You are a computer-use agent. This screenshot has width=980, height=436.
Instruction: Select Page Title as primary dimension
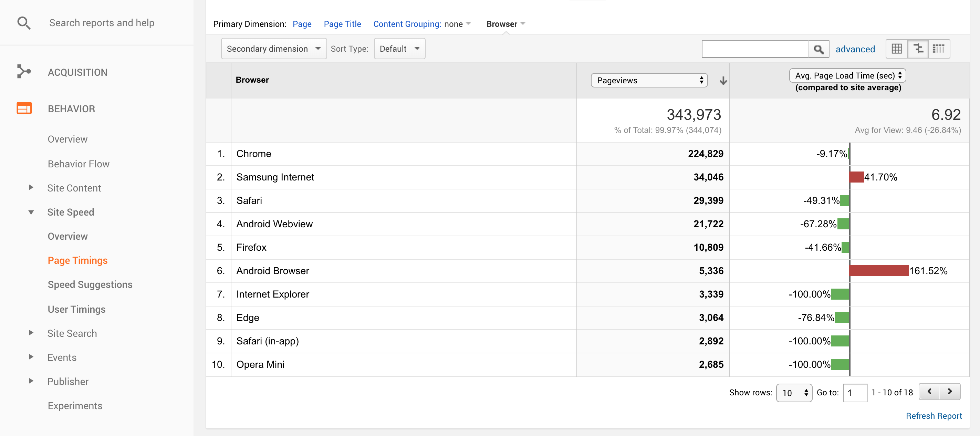coord(342,24)
